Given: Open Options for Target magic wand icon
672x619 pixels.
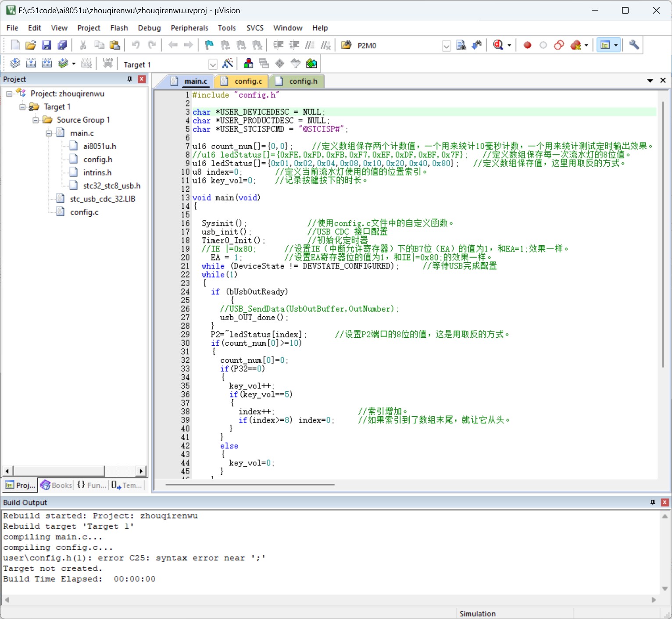Looking at the screenshot, I should point(227,64).
